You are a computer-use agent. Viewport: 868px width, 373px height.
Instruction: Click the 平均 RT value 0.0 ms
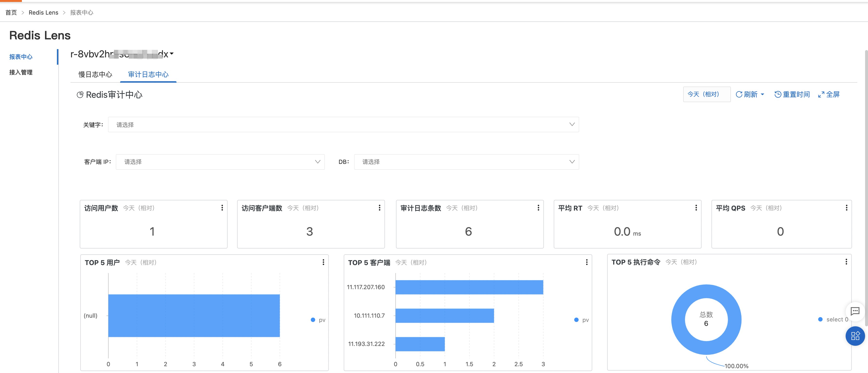627,232
